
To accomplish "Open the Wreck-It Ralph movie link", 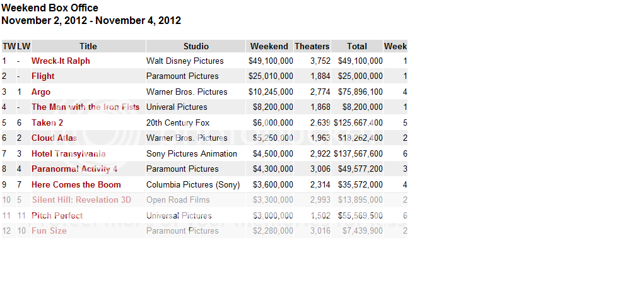I will tap(61, 61).
